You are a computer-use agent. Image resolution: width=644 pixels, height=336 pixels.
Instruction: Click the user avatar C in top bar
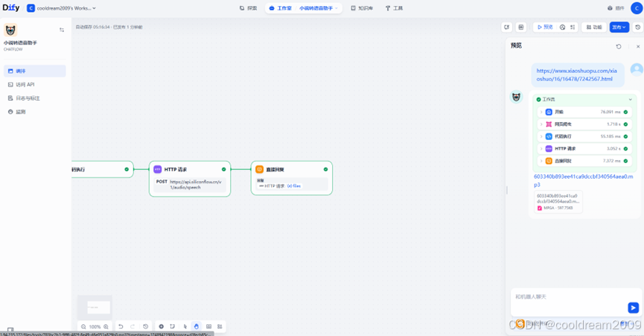637,8
